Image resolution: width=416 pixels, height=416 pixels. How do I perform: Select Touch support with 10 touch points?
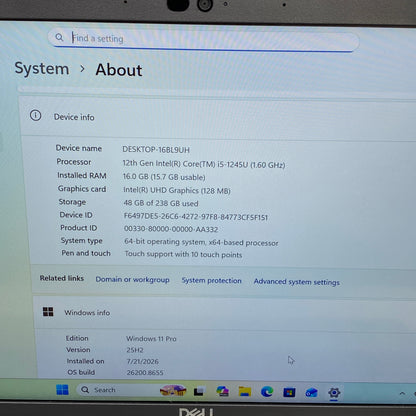(183, 254)
